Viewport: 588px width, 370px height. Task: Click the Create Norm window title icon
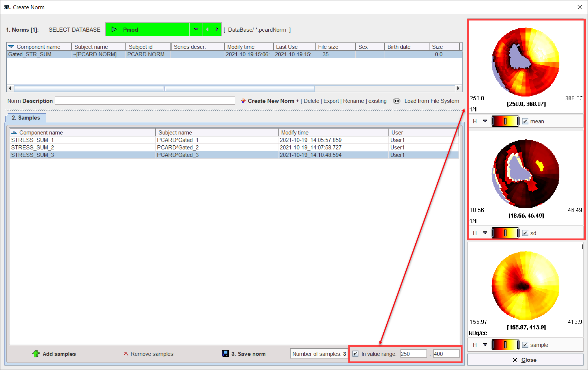click(7, 7)
